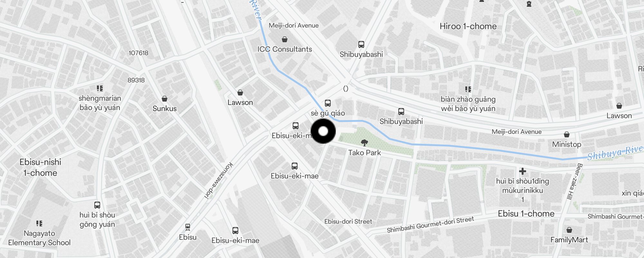Click the huì bǐ shòu gōng yuán bus icon

(97, 205)
